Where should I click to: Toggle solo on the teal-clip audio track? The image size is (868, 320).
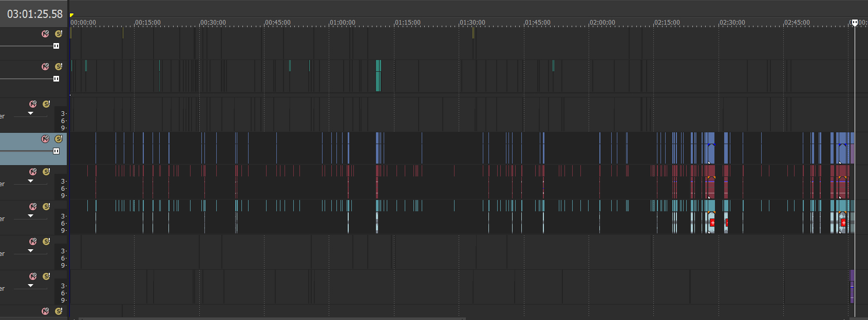[46, 207]
